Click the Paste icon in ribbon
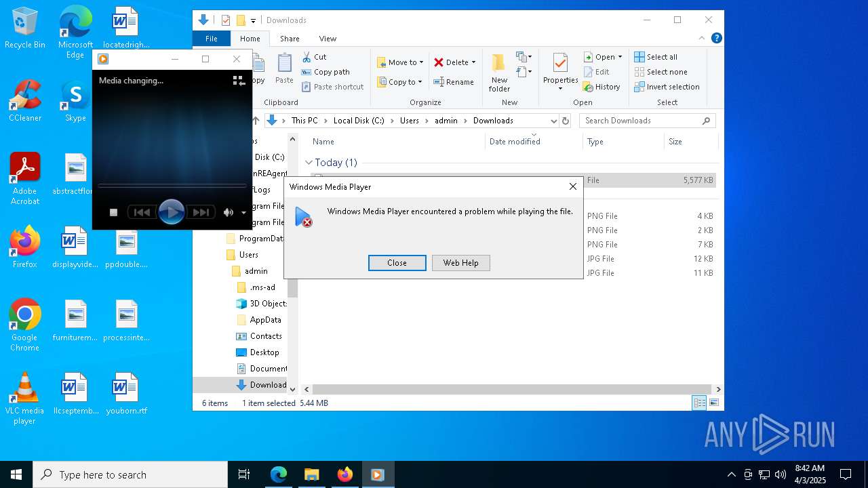This screenshot has width=868, height=488. [x=284, y=68]
